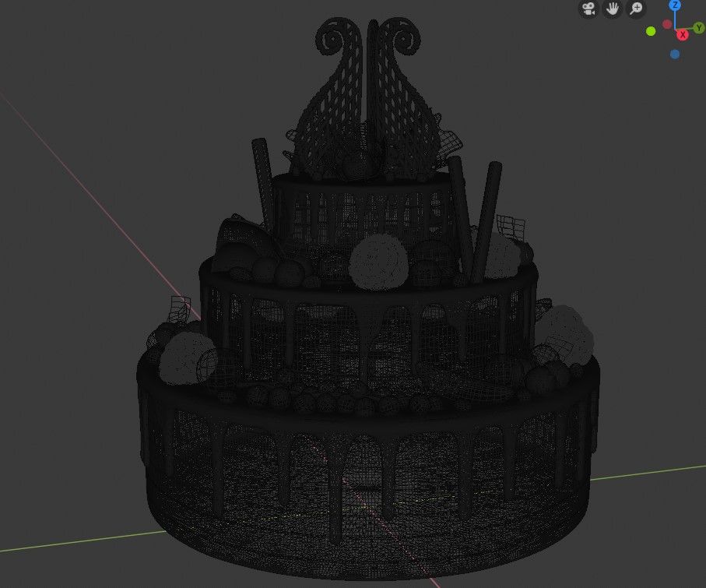This screenshot has height=588, width=706.
Task: Click the unlabeled dark blue gizmo dot
Action: 675,54
